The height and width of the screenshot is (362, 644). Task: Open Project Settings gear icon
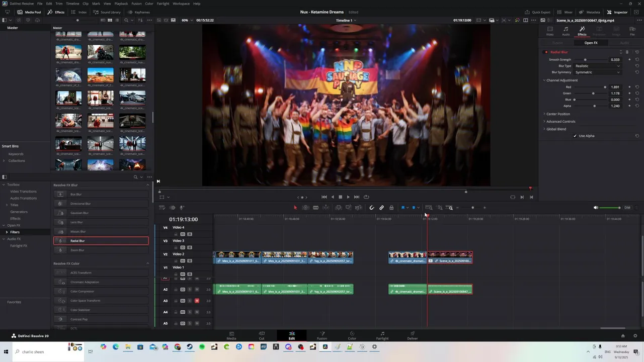(x=635, y=336)
